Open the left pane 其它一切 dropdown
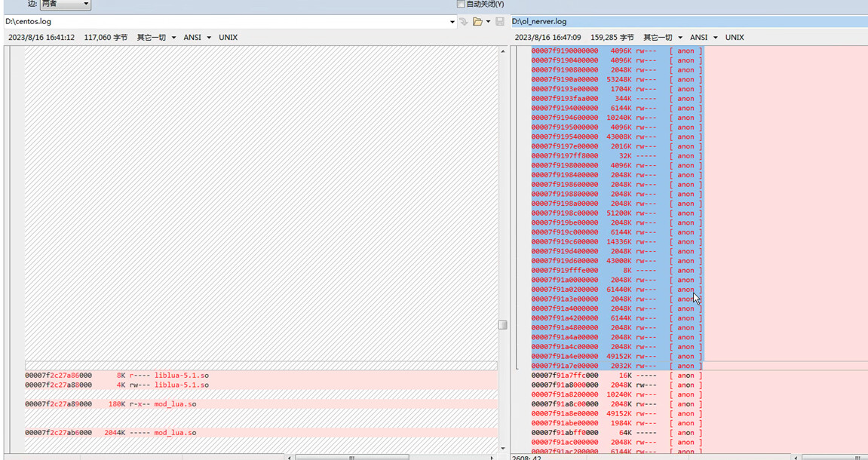Screen dimensions: 868x460 (156, 37)
